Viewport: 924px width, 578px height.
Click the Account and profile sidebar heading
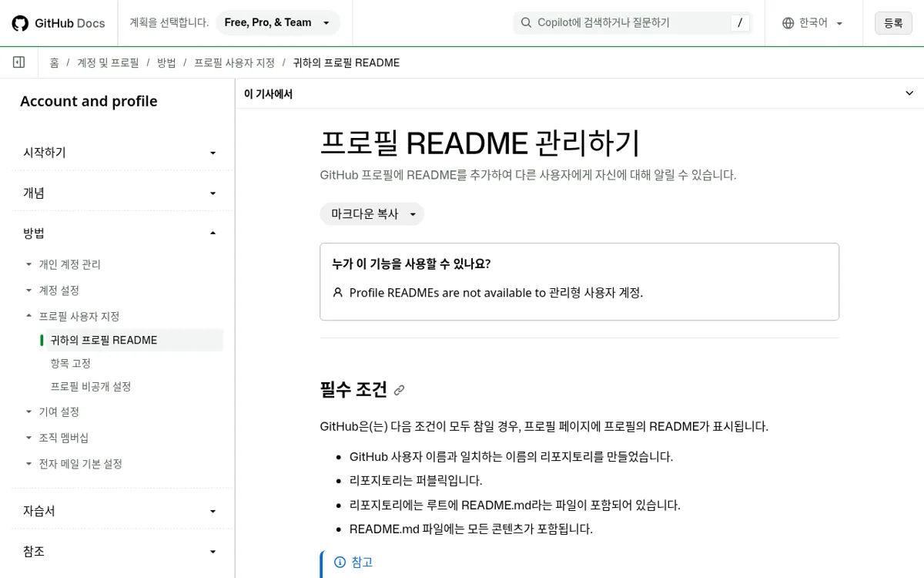(x=89, y=101)
